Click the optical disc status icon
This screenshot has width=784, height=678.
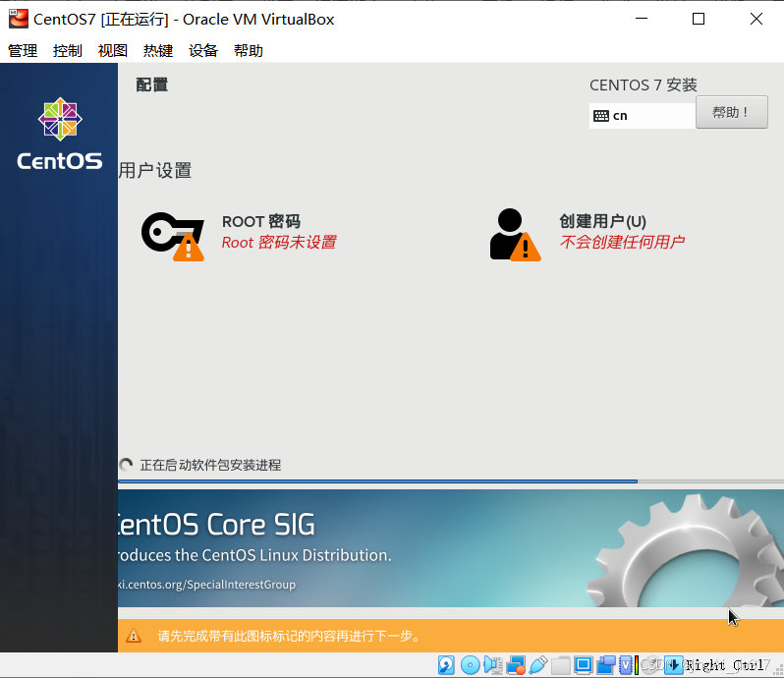pyautogui.click(x=470, y=665)
